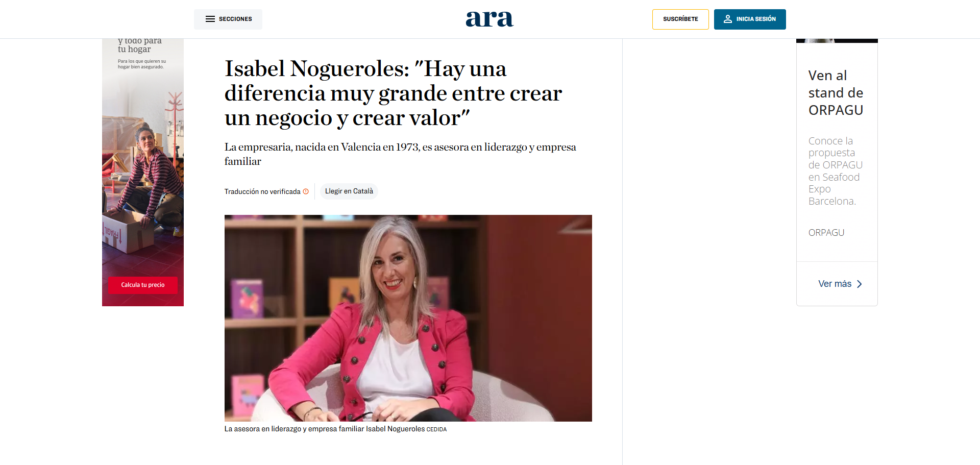Click the Traducción no verificada label
The height and width of the screenshot is (465, 980).
point(262,191)
